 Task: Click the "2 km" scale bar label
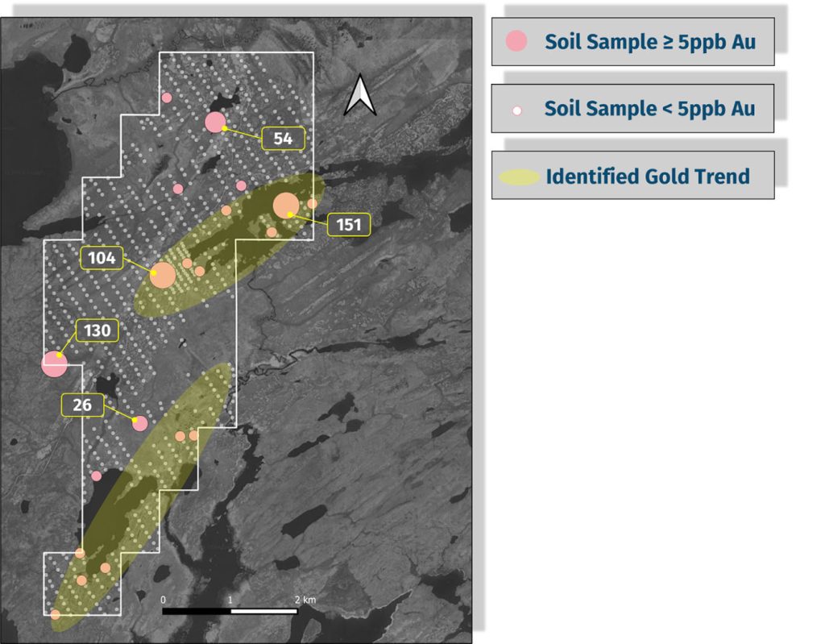point(305,600)
